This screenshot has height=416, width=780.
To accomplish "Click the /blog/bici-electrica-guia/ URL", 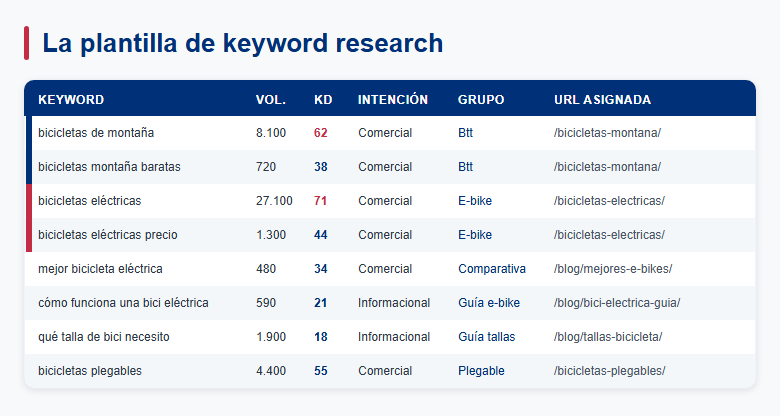I will (x=617, y=303).
